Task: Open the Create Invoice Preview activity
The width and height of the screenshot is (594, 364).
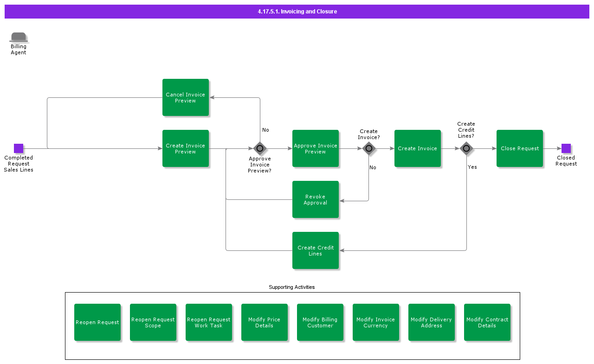Action: click(186, 148)
